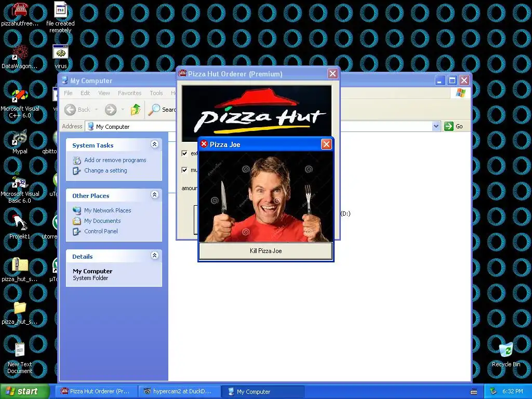
Task: Click the Control Panel icon in Other Places
Action: pyautogui.click(x=77, y=231)
